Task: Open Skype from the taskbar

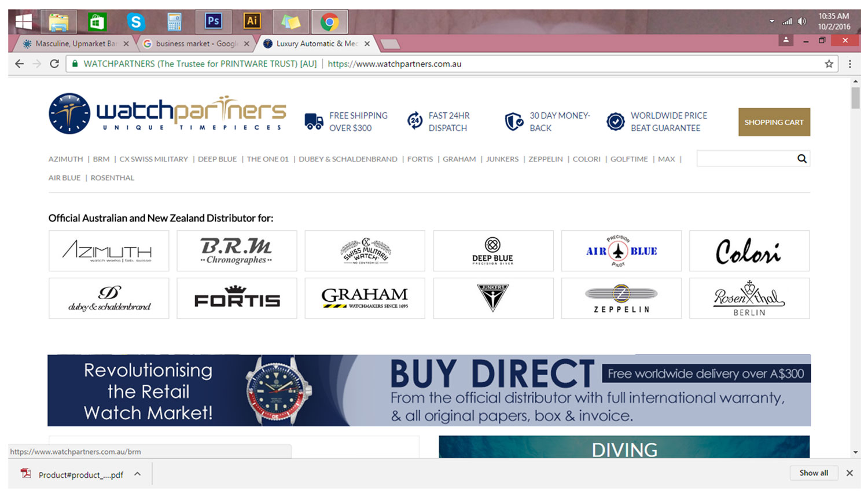Action: click(135, 22)
